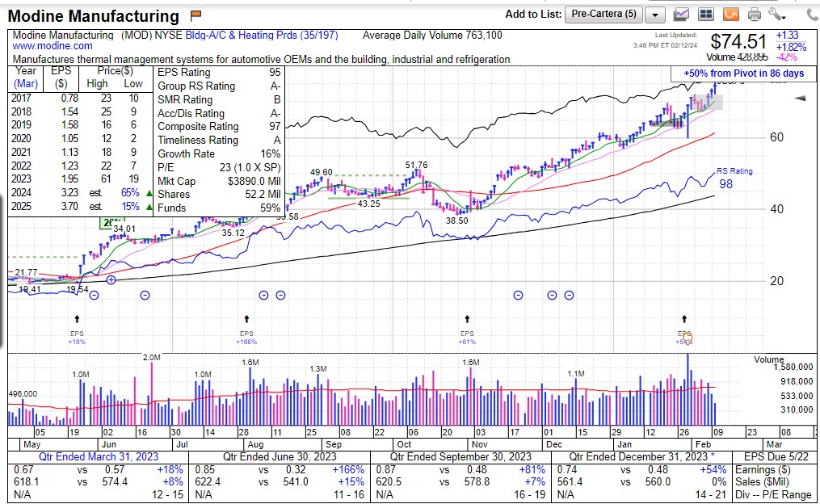Image resolution: width=820 pixels, height=504 pixels.
Task: Click the current price $74.51
Action: tap(738, 41)
